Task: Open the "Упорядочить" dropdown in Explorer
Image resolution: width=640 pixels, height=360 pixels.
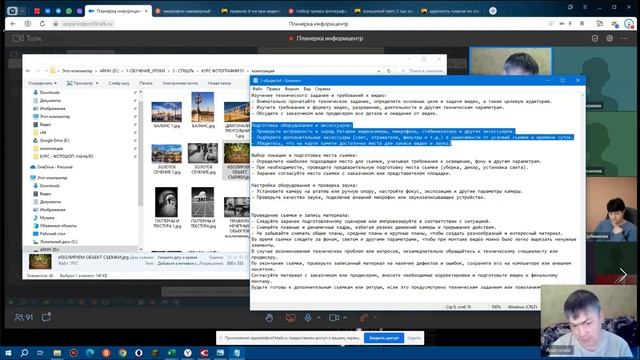Action: (42, 83)
